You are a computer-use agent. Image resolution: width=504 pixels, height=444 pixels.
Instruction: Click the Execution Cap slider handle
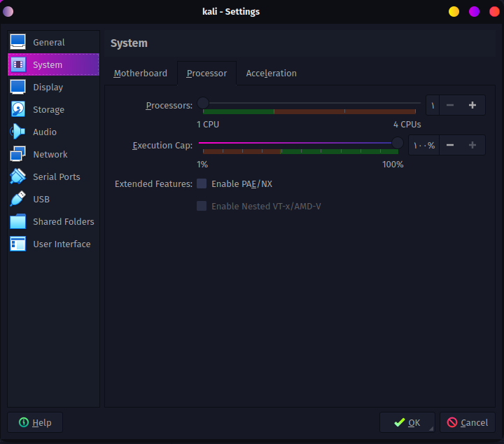[x=398, y=142]
